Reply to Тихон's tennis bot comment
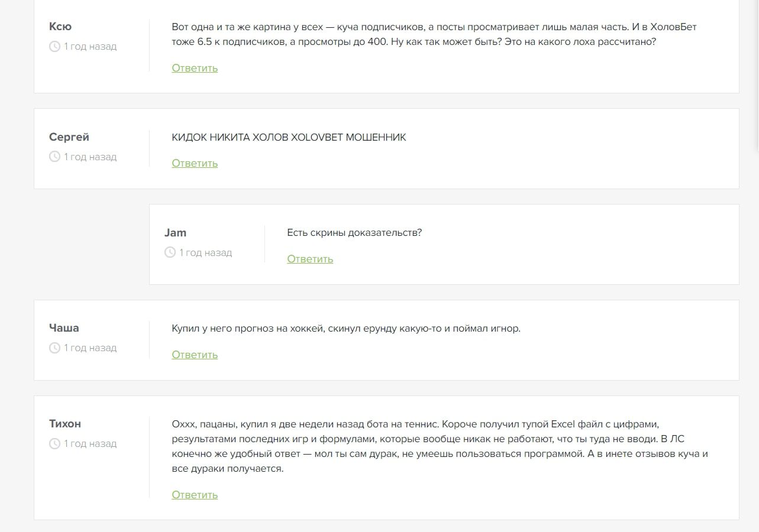The width and height of the screenshot is (759, 532). [195, 495]
